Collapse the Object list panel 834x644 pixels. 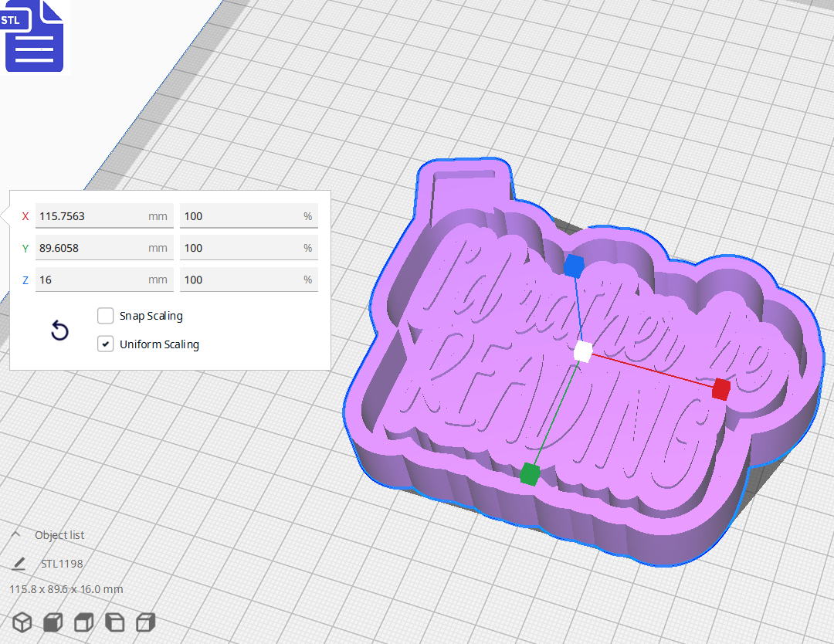point(17,534)
